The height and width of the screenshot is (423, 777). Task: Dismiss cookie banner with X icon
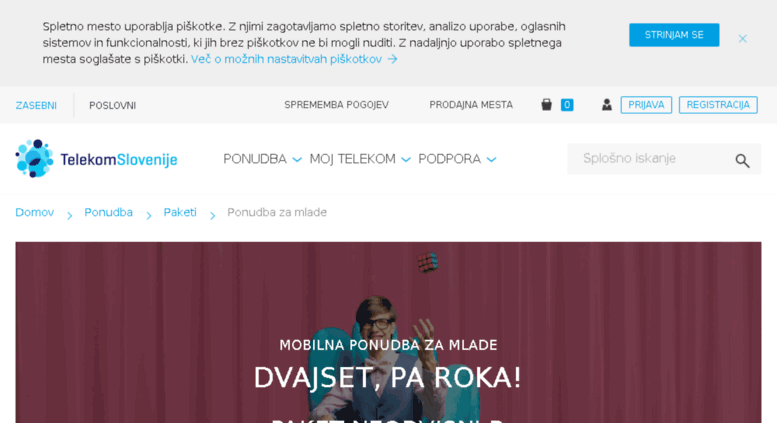pos(742,39)
